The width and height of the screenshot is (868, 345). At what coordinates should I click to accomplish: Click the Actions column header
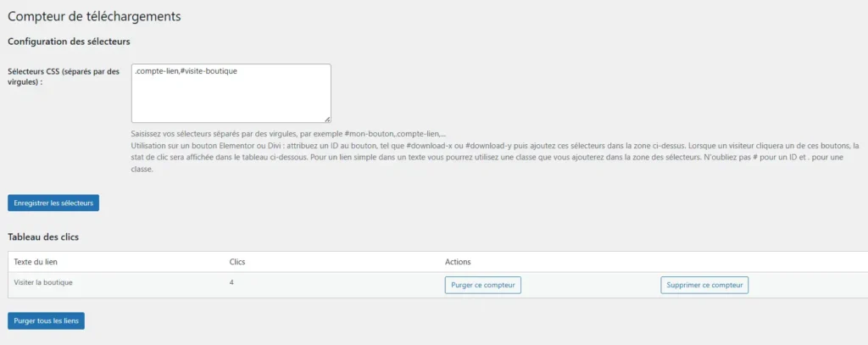coord(458,261)
